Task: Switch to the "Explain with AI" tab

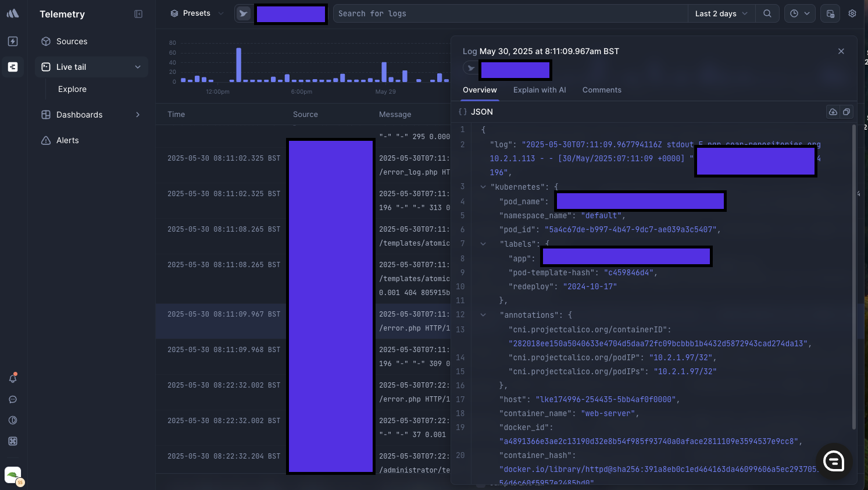Action: pos(540,90)
